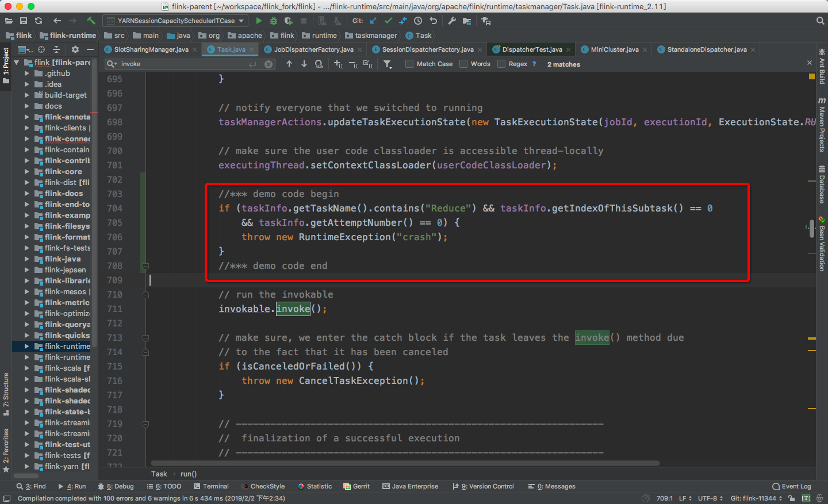
Task: Click the Synchronize refresh icon
Action: pos(39,21)
